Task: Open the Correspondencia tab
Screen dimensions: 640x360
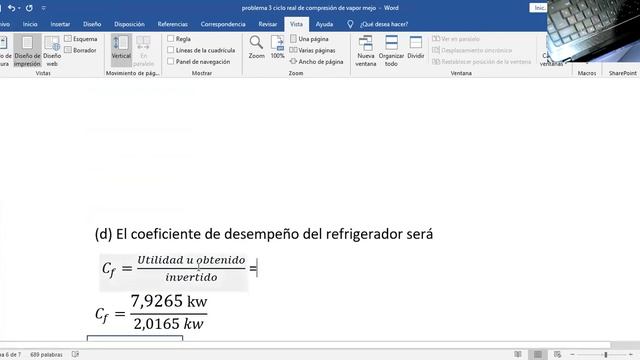Action: [x=223, y=24]
